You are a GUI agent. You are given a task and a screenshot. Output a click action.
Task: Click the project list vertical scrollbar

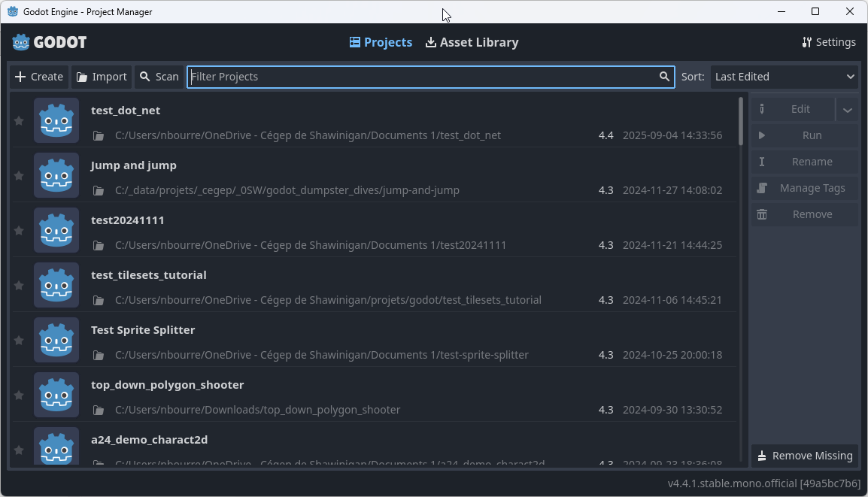(x=741, y=122)
